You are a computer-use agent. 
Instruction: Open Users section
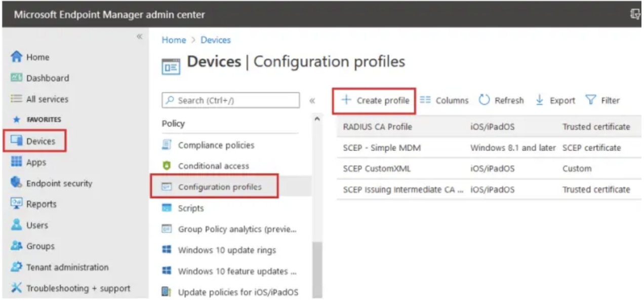pos(37,225)
